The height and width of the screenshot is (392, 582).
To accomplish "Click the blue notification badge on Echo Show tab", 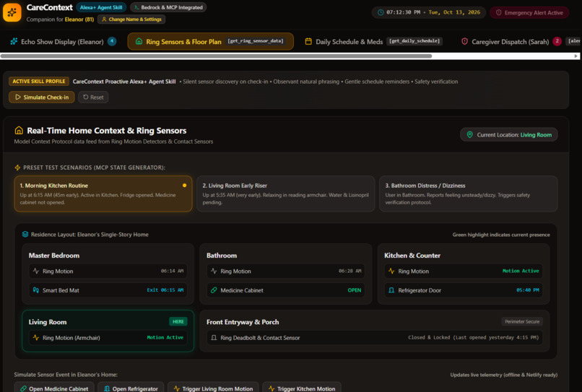I will pos(112,41).
